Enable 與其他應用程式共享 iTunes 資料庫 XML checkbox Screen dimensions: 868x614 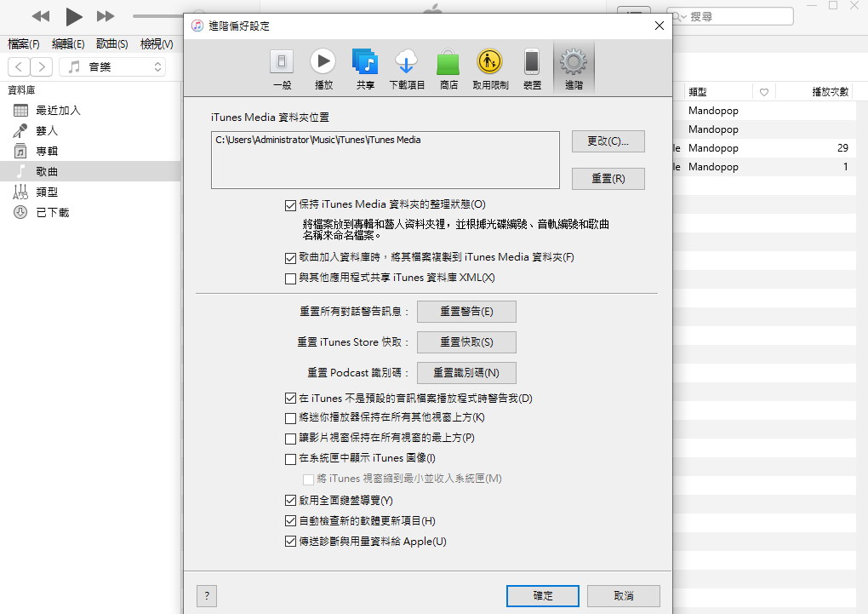[x=291, y=278]
